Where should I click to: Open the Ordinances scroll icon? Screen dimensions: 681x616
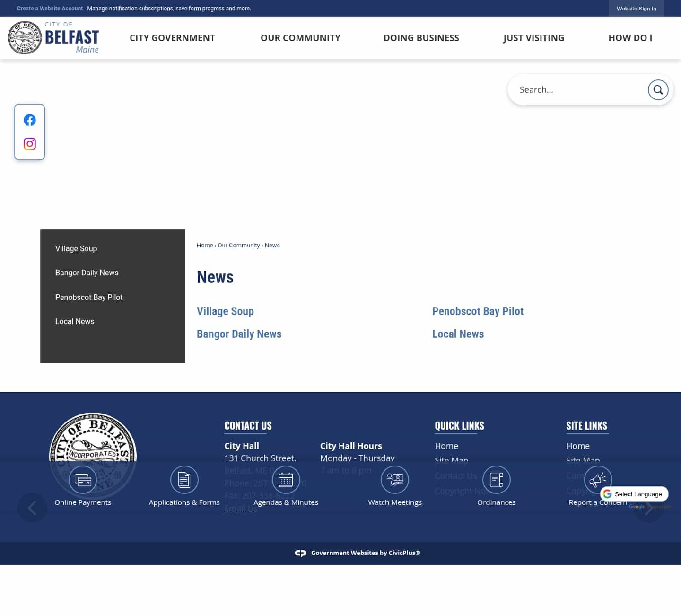pos(497,480)
